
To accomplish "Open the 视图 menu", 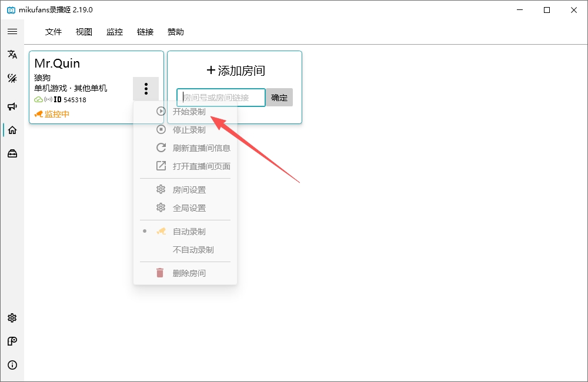I will coord(83,32).
